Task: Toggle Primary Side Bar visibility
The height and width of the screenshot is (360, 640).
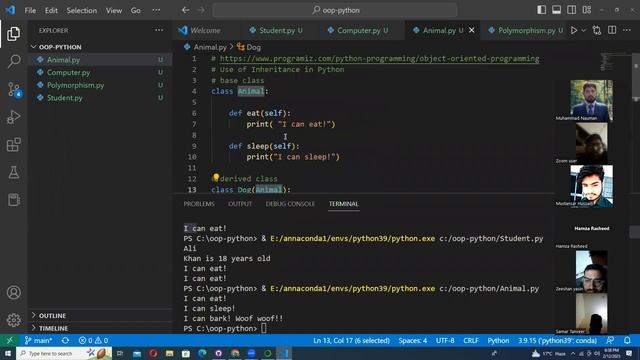Action: coord(541,10)
